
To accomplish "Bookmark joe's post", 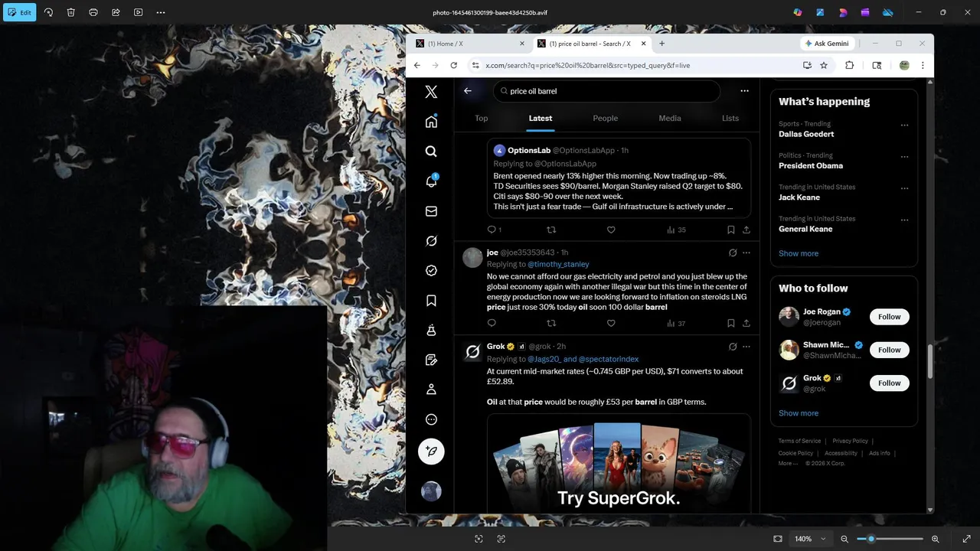I will (x=730, y=323).
